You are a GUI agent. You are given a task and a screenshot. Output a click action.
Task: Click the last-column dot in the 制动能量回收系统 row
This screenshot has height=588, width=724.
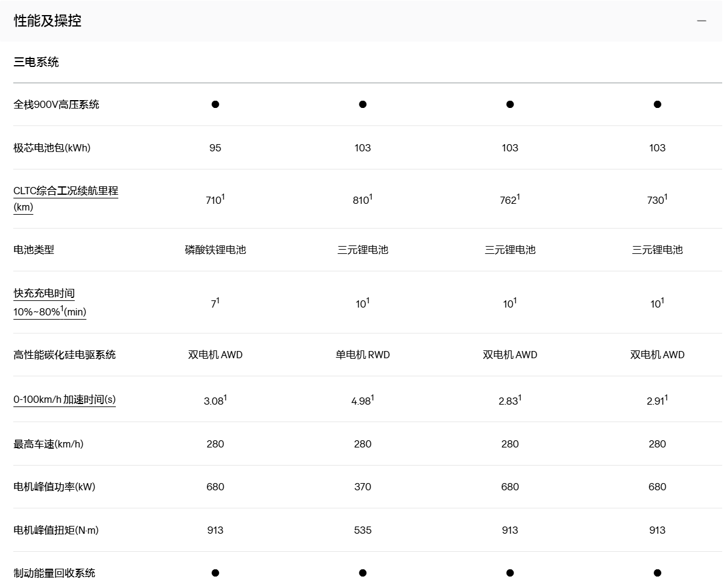[657, 573]
